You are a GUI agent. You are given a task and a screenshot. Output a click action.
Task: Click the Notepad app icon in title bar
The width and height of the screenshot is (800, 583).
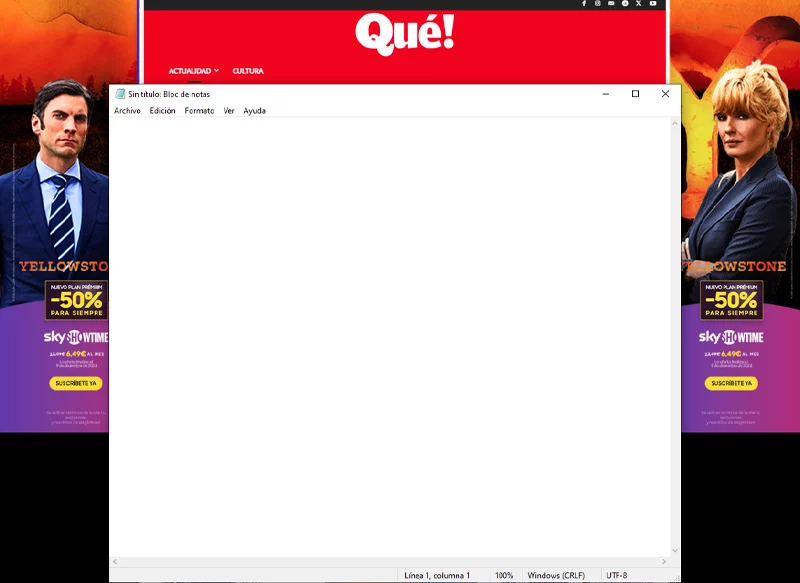point(120,94)
